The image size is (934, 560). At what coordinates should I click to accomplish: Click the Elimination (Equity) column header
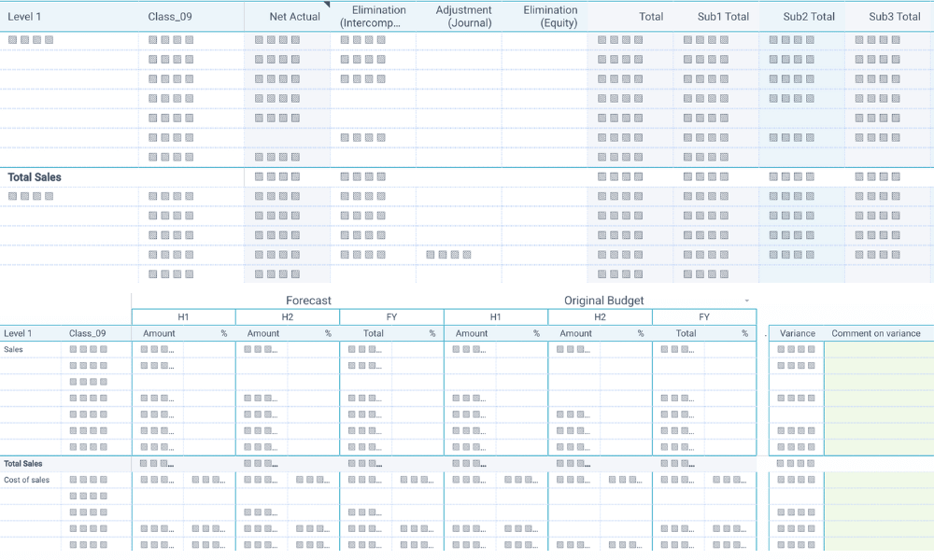[x=550, y=15]
